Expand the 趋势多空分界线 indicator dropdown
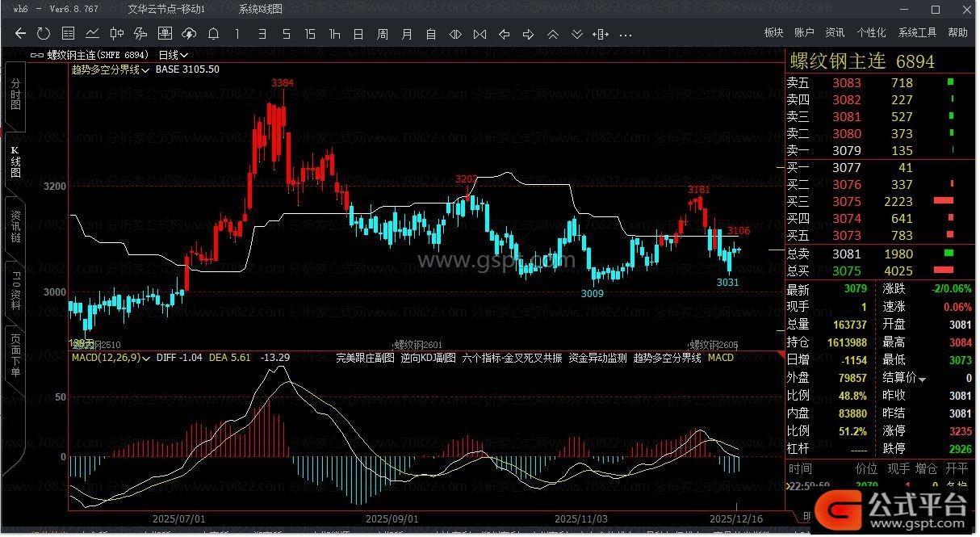 point(111,69)
